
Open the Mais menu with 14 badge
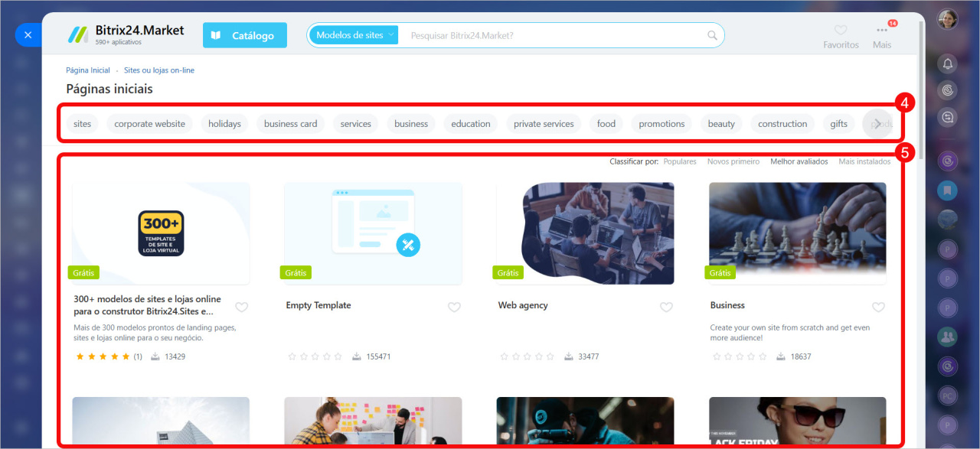pos(882,36)
